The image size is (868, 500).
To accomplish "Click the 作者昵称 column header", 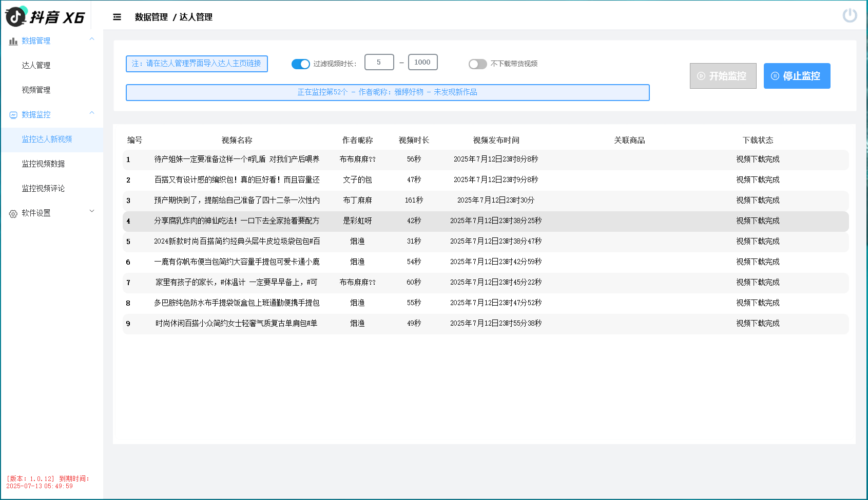I will [x=358, y=140].
